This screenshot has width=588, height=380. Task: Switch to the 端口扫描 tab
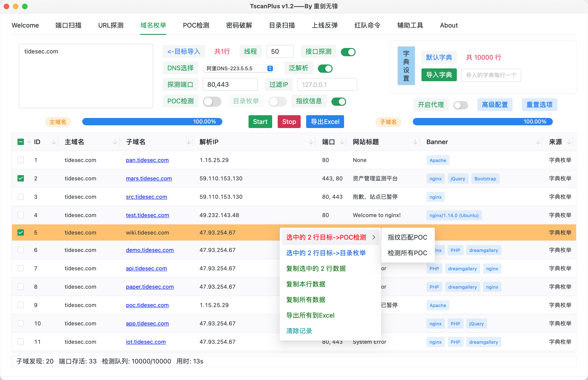tap(68, 25)
